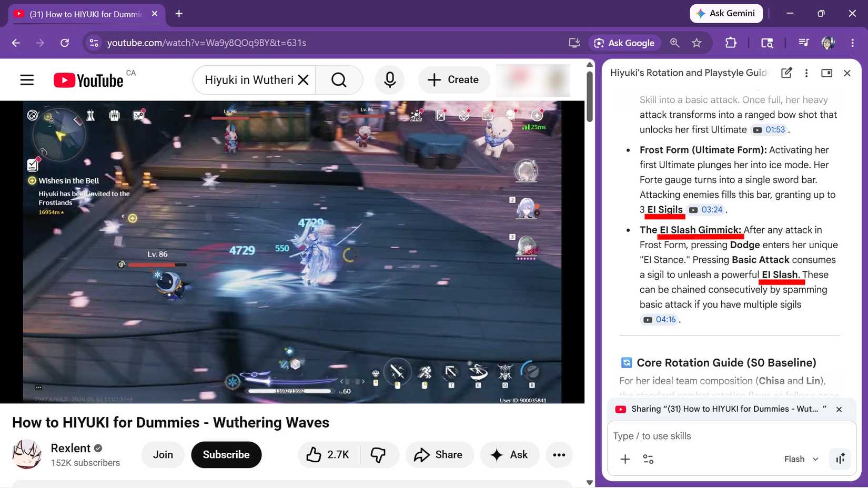Open the browser profile avatar
This screenshot has height=488, width=868.
[829, 43]
